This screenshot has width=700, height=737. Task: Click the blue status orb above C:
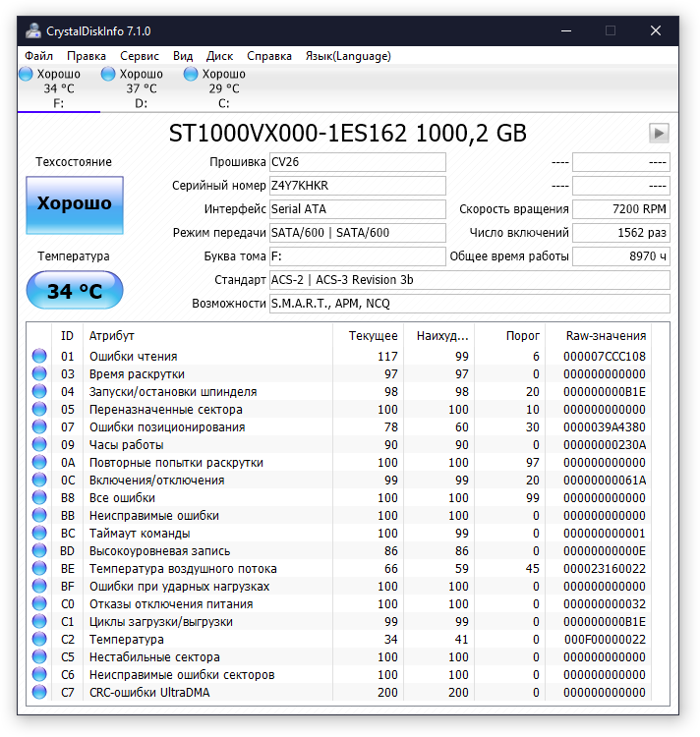[191, 74]
